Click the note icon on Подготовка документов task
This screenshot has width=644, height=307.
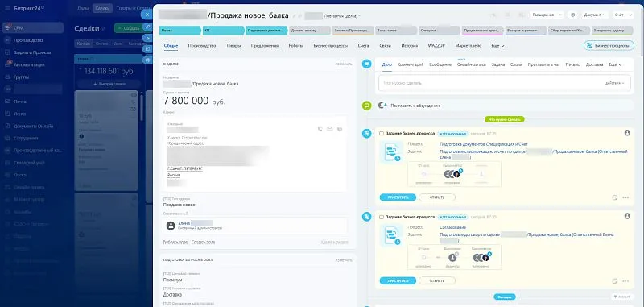click(615, 197)
